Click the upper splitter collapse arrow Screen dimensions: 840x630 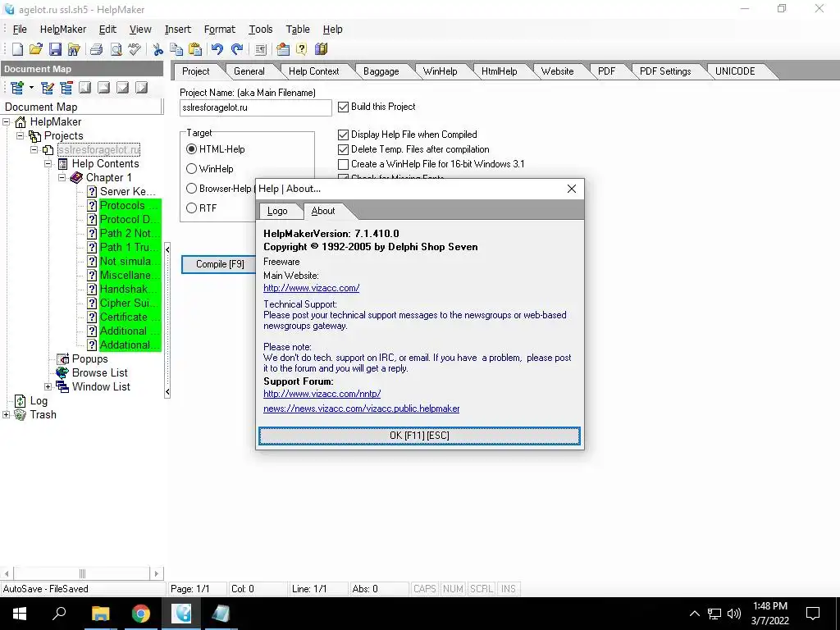click(167, 249)
